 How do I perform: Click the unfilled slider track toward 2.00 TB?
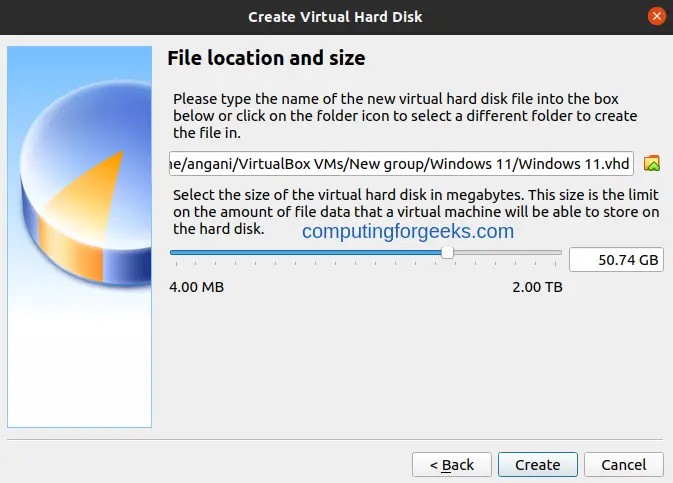(507, 252)
